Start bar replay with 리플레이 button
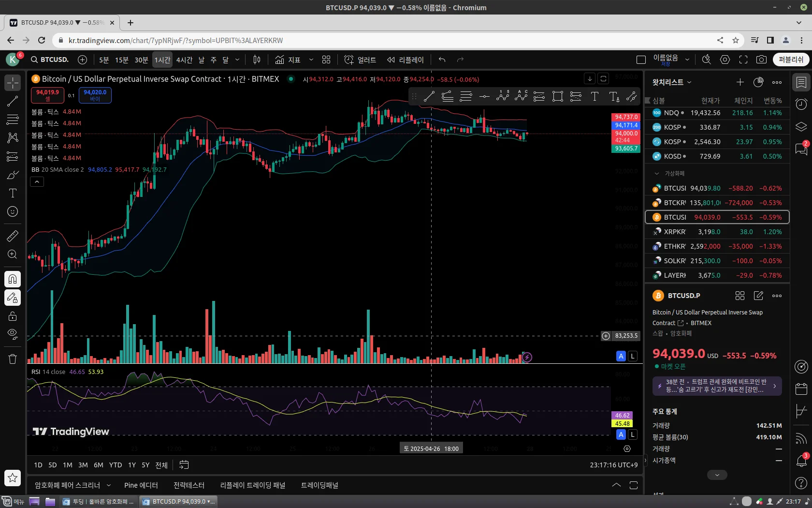 pyautogui.click(x=406, y=60)
